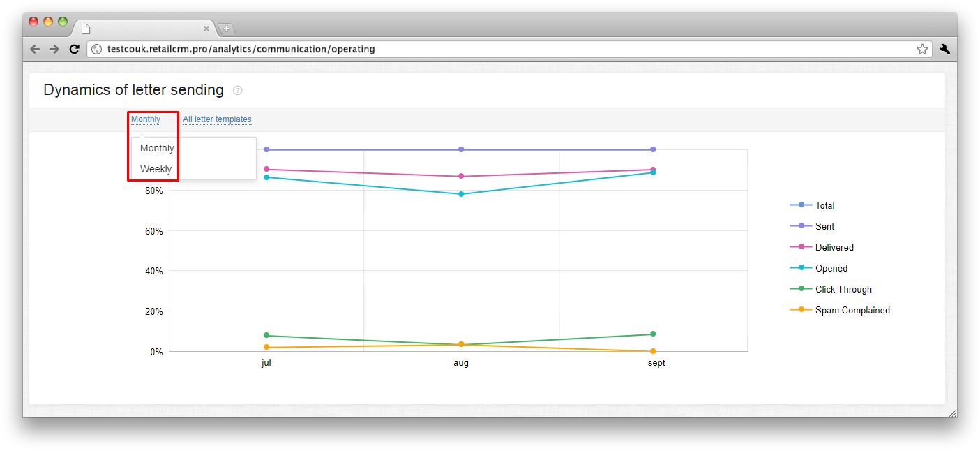Select Weekly from the dropdown list
Screen dimensions: 980x451
tap(156, 169)
